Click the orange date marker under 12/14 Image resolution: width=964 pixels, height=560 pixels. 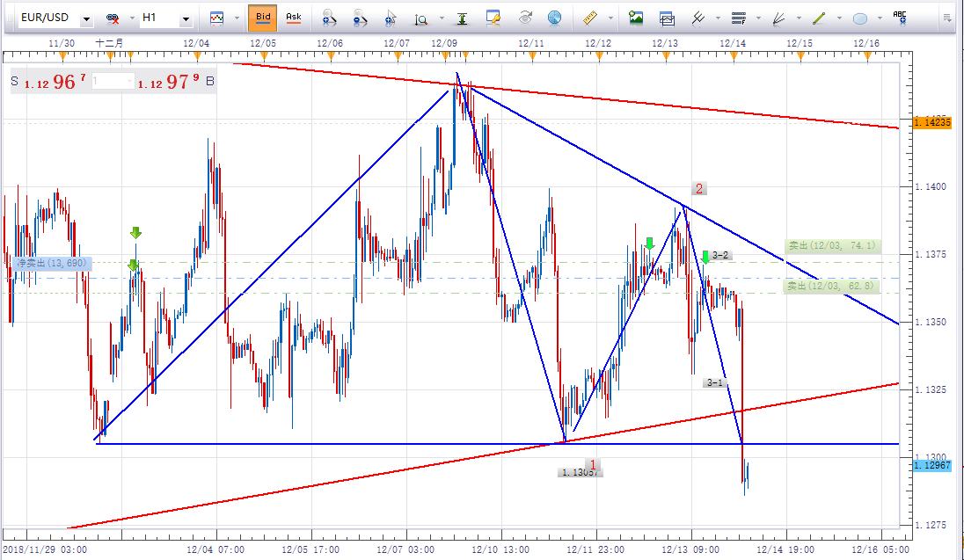point(734,56)
